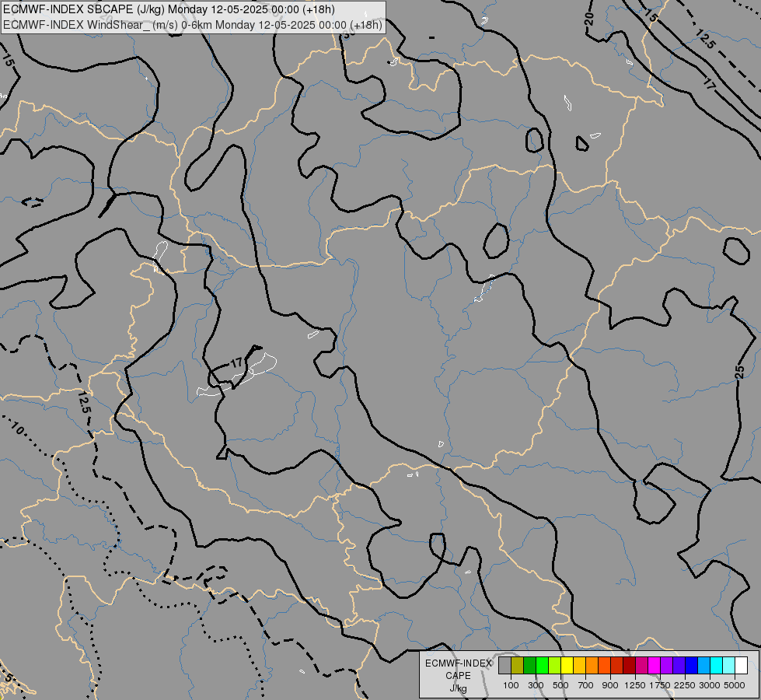Click the WindShear 0-6km title line
The image size is (761, 700).
point(193,25)
